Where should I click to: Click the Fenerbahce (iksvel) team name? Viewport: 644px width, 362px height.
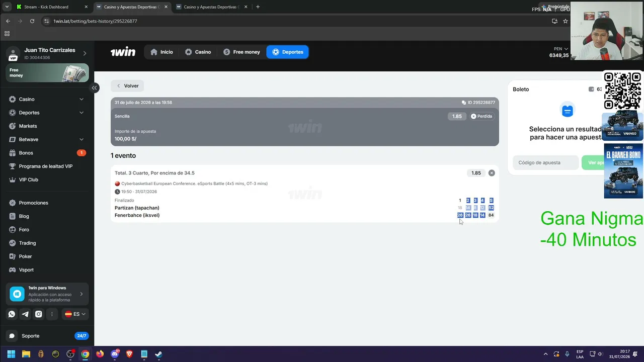pyautogui.click(x=137, y=215)
